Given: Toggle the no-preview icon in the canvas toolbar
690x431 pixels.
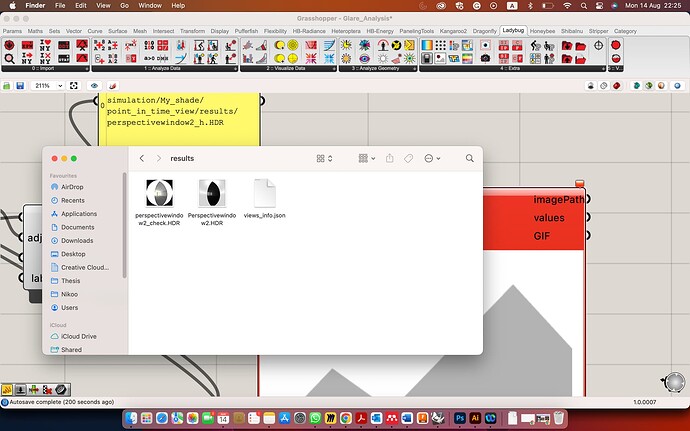Looking at the screenshot, I should 591,86.
